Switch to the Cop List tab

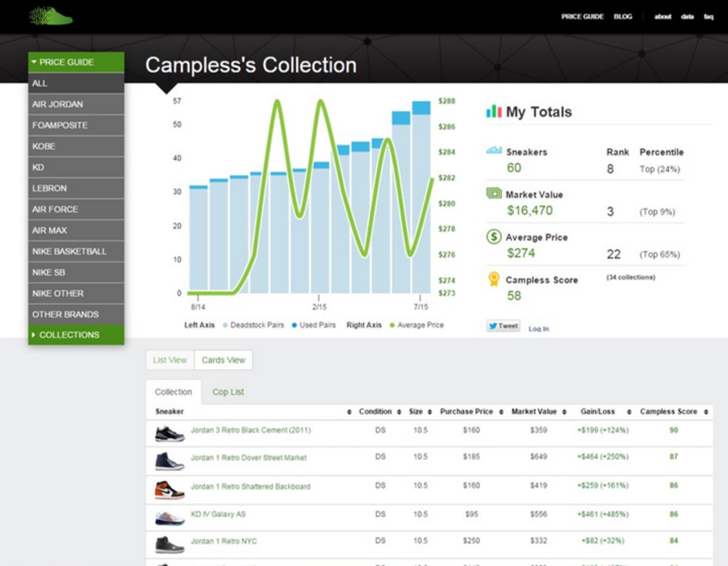228,392
